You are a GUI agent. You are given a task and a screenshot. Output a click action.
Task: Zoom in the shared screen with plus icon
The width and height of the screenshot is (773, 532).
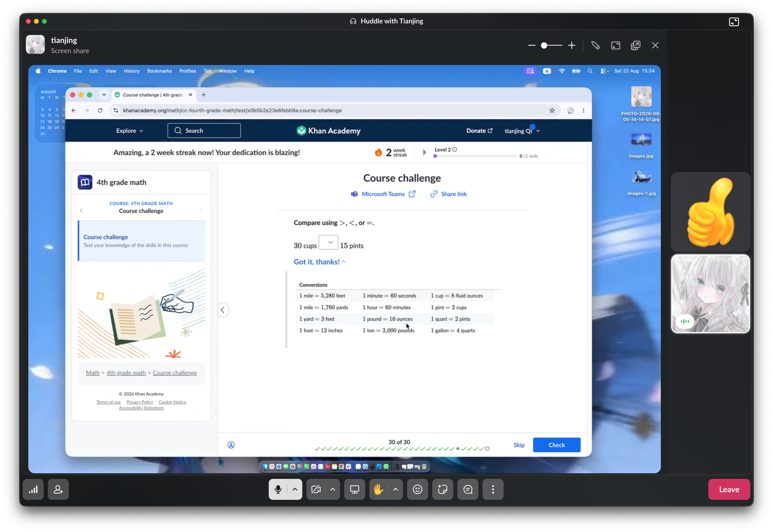[x=572, y=45]
